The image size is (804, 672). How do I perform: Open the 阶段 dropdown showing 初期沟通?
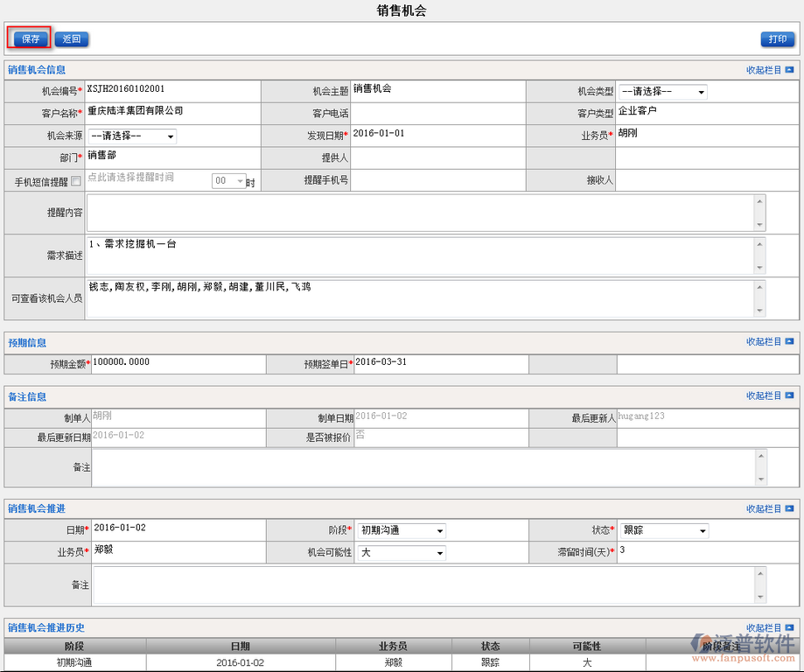(402, 530)
